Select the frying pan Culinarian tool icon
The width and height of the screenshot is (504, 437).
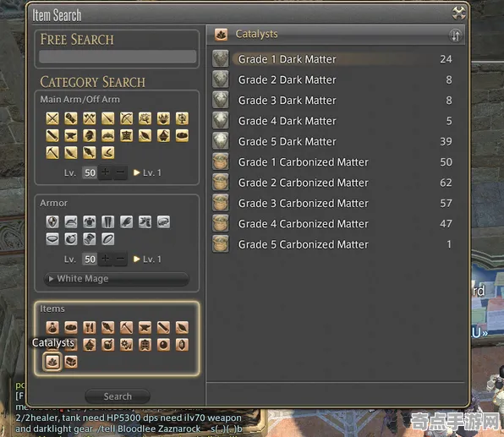[x=182, y=135]
